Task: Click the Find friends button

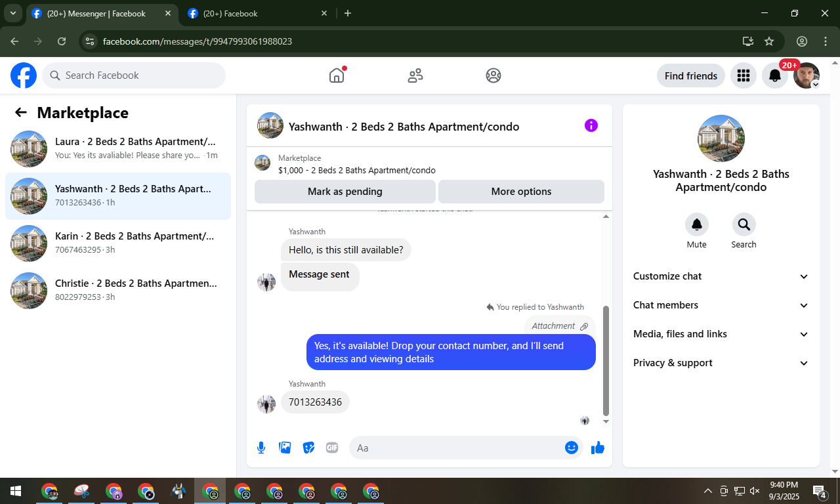Action: point(691,75)
